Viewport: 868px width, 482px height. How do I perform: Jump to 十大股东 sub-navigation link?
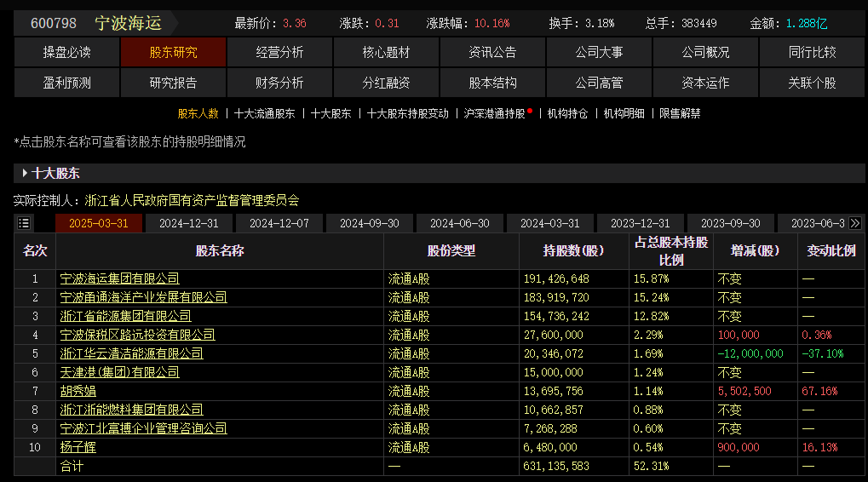click(x=331, y=113)
